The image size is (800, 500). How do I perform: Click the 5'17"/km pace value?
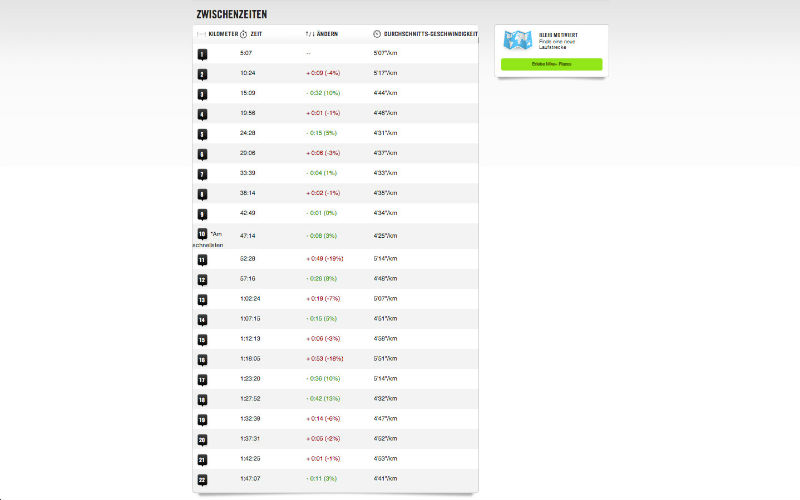tap(385, 73)
